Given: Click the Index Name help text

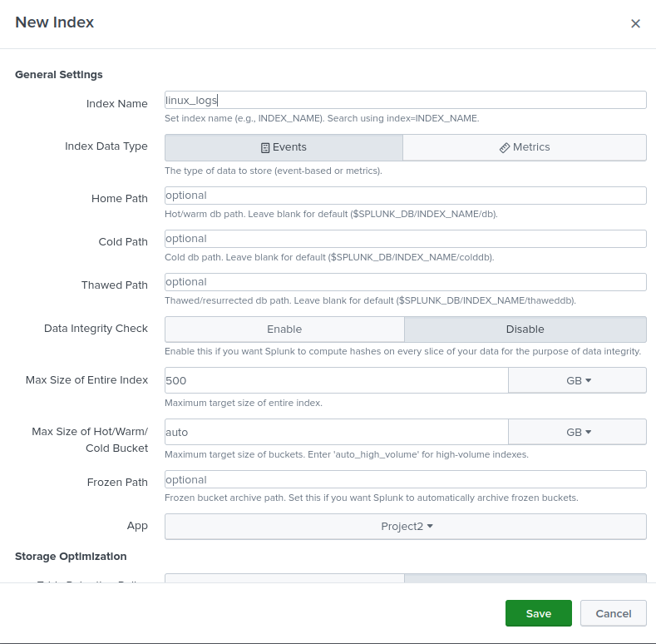Looking at the screenshot, I should 322,118.
